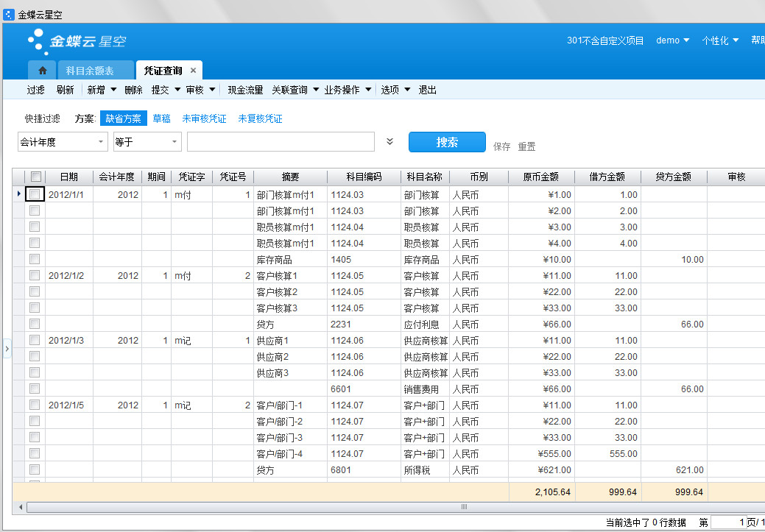Expand the double-chevron filter options
This screenshot has width=765, height=532.
click(x=390, y=142)
